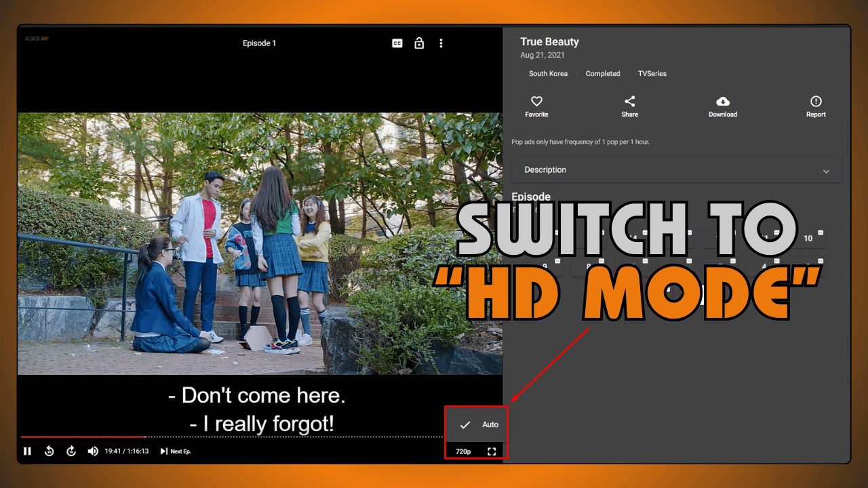
Task: Toggle closed captions with the CC icon
Action: click(397, 43)
